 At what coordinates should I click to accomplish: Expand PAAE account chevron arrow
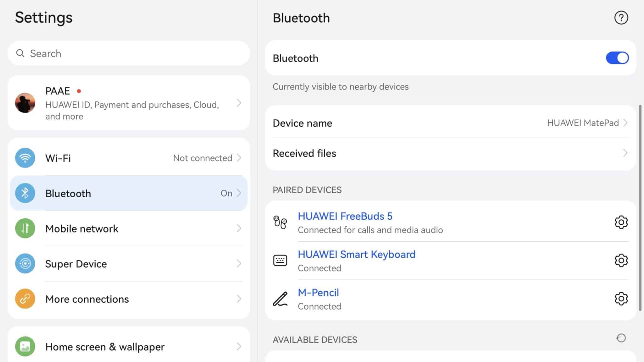239,103
